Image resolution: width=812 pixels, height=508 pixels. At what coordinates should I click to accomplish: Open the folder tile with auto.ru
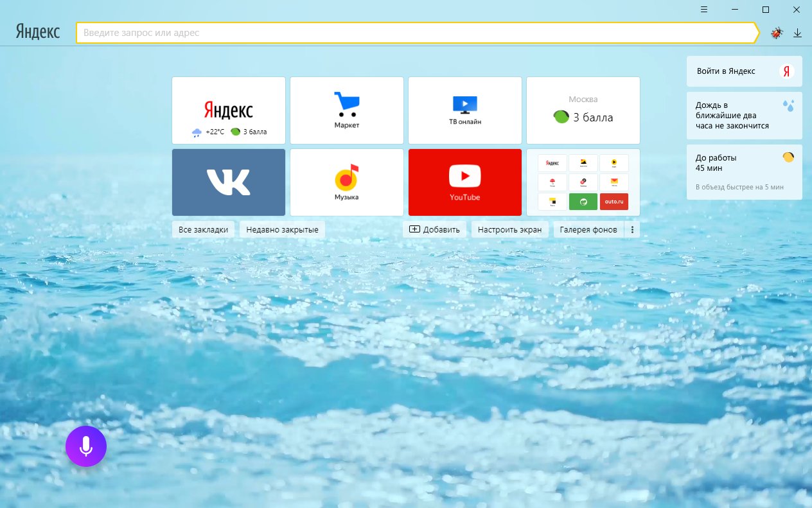(583, 182)
